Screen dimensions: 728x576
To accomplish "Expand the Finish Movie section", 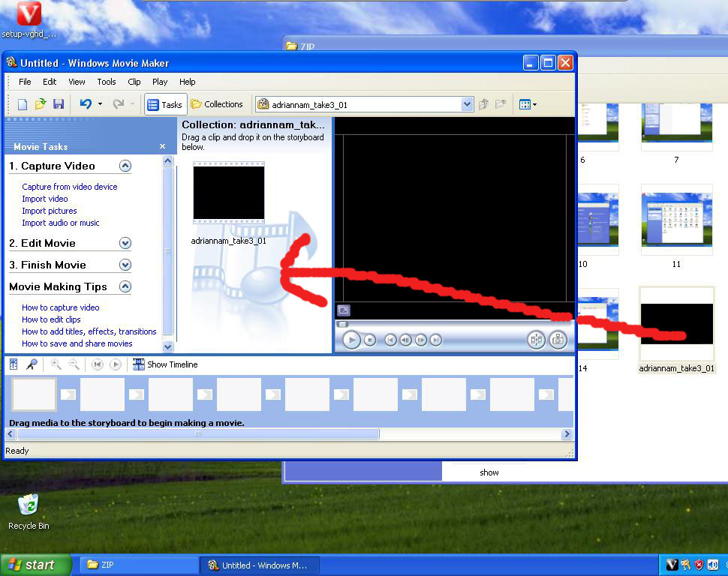I will click(125, 265).
